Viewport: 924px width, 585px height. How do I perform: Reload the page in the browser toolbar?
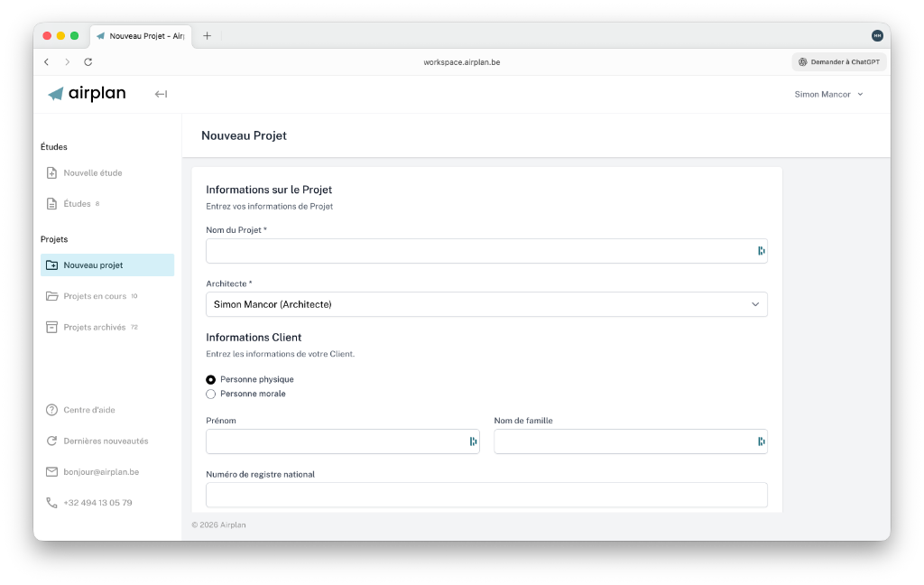tap(88, 62)
